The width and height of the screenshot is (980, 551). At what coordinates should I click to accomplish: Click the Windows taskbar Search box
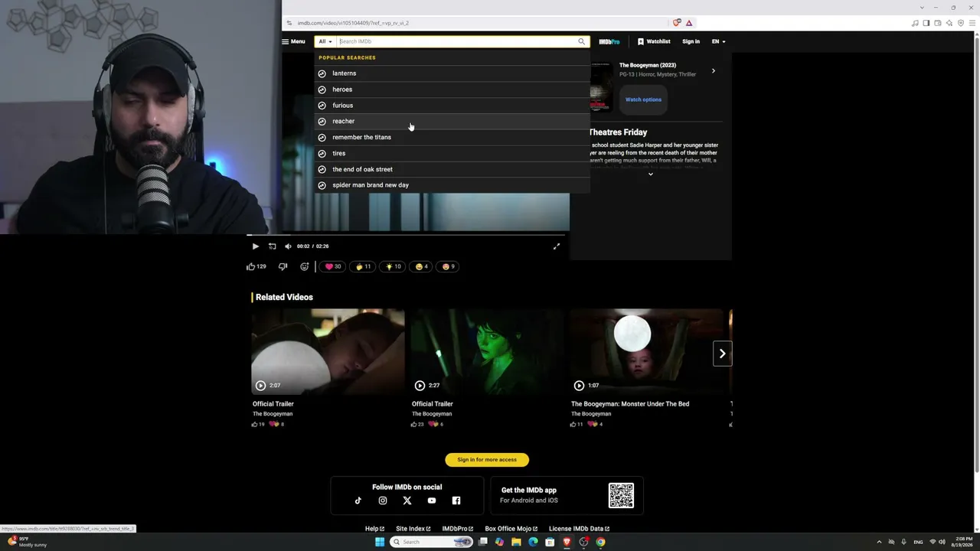pyautogui.click(x=432, y=542)
